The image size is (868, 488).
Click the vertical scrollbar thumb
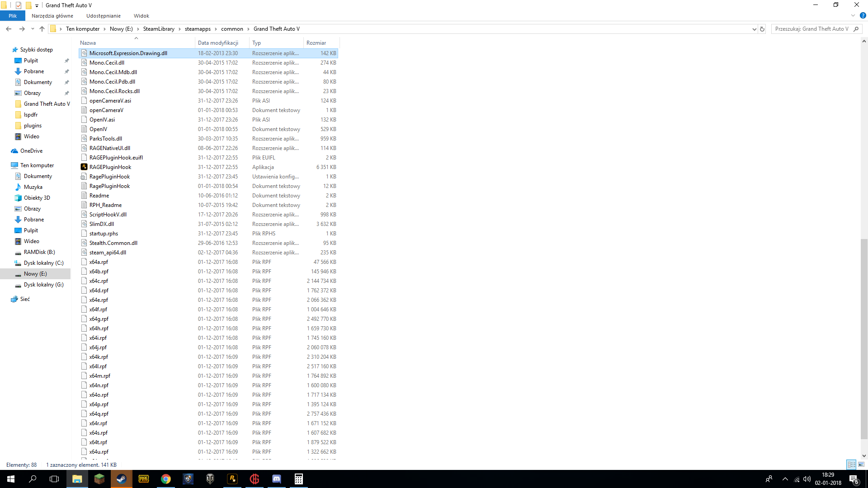[x=864, y=339]
